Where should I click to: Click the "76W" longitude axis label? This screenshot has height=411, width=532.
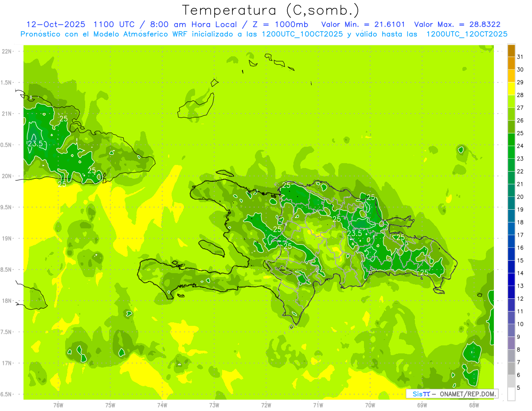[x=58, y=405]
